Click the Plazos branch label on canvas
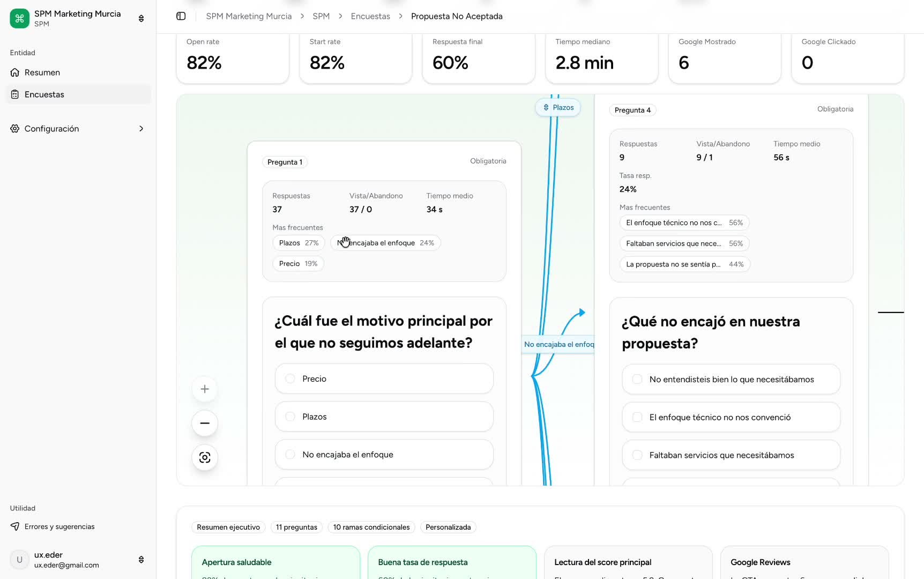The height and width of the screenshot is (579, 924). pyautogui.click(x=558, y=107)
